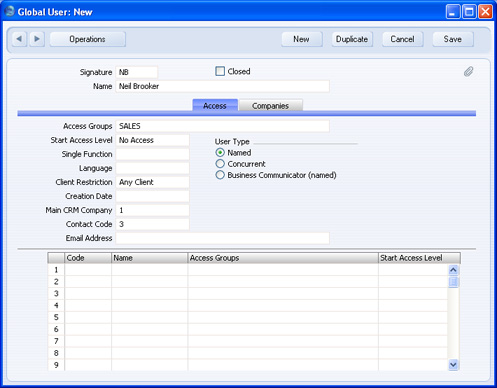Click the Code column header
The image size is (497, 388).
click(88, 258)
